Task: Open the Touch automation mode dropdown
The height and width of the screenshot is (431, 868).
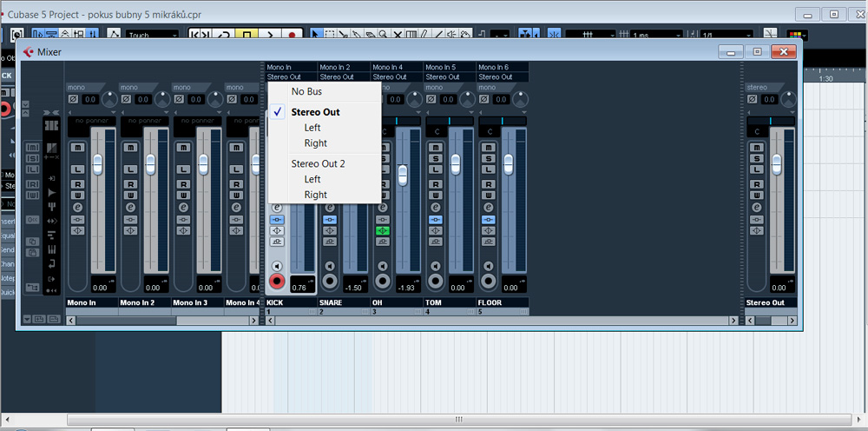Action: (152, 35)
